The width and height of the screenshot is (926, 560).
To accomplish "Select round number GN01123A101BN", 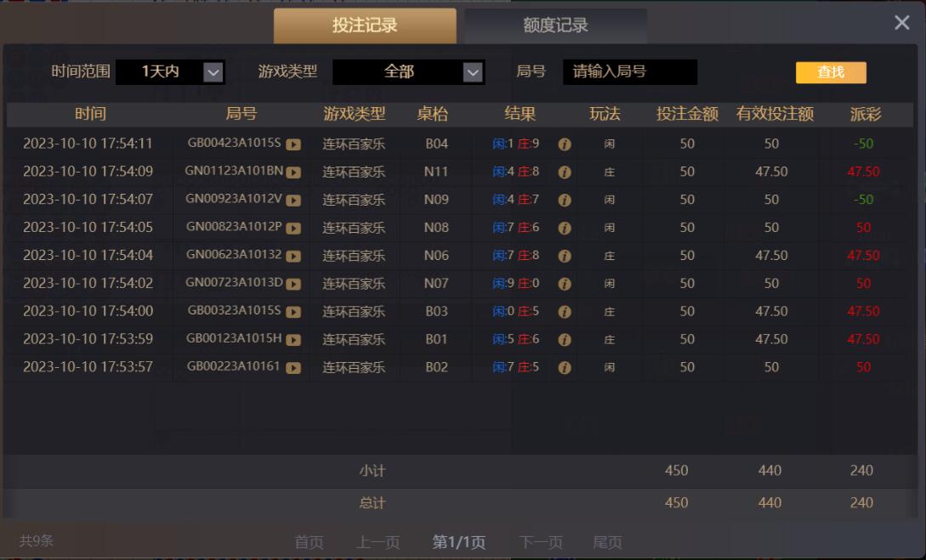I will tap(234, 171).
